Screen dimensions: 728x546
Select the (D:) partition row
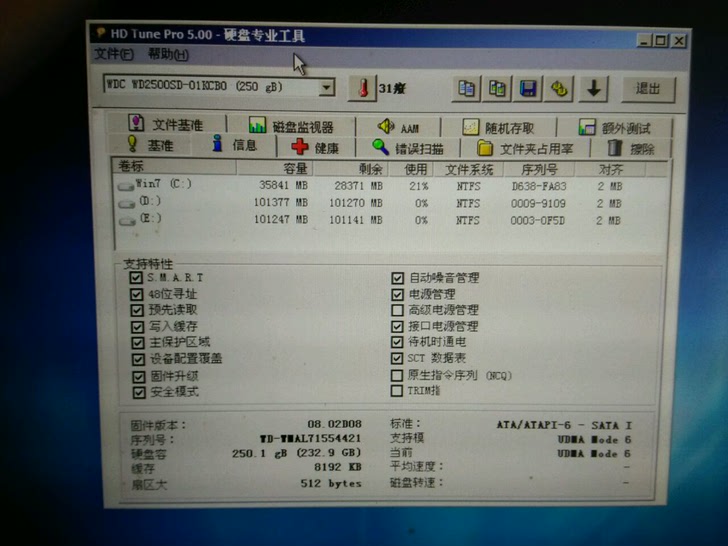tap(390, 203)
